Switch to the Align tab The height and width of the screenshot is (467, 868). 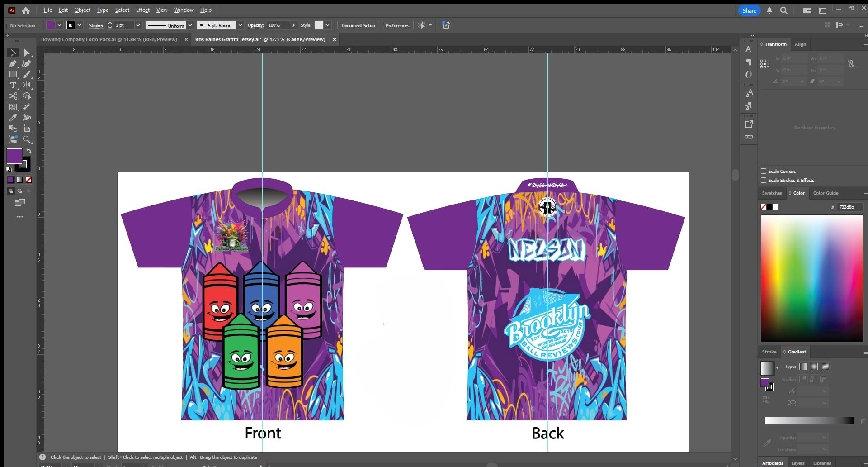point(800,44)
